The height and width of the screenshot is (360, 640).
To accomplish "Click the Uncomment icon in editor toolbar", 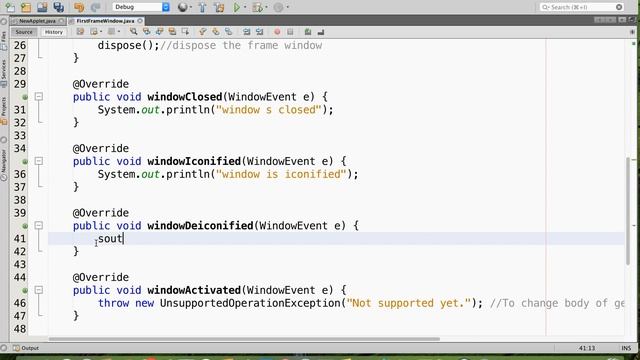I will tap(321, 32).
